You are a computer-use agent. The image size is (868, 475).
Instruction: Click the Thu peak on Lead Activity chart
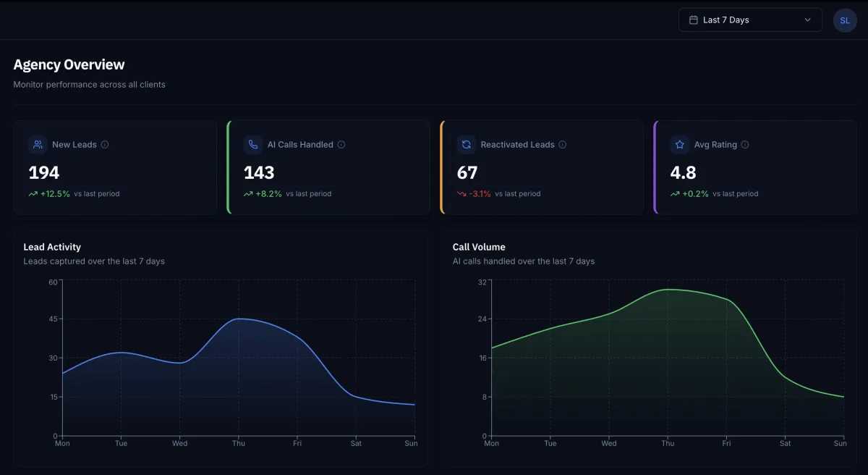pos(238,319)
